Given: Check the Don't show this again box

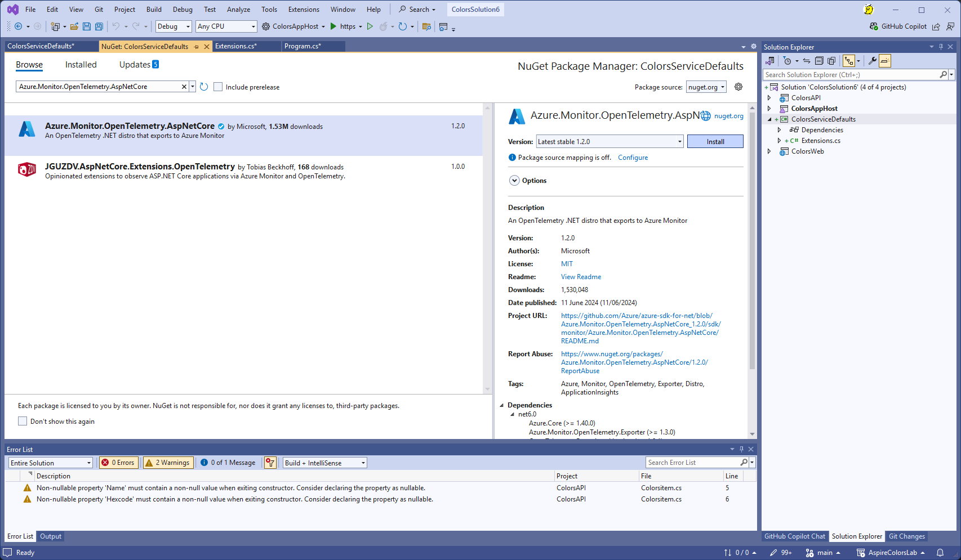Looking at the screenshot, I should [23, 421].
